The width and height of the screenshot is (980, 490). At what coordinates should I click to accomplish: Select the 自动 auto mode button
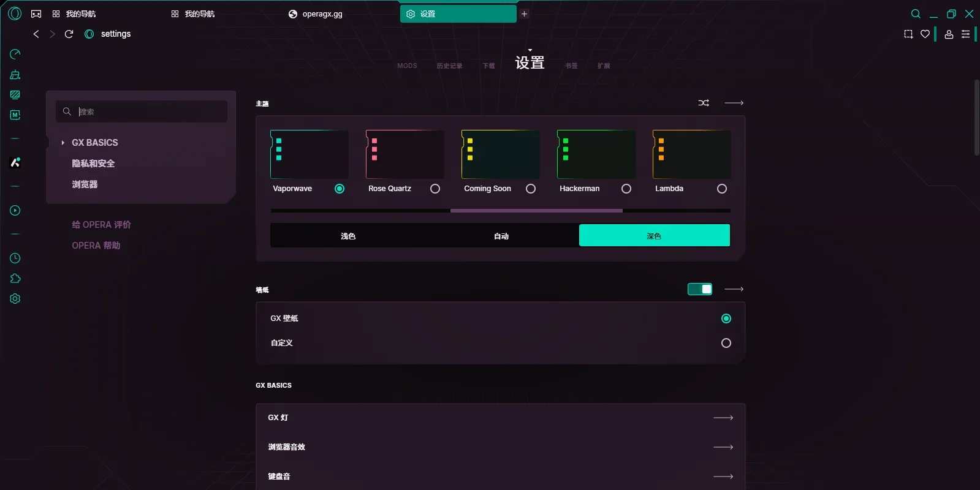tap(501, 236)
